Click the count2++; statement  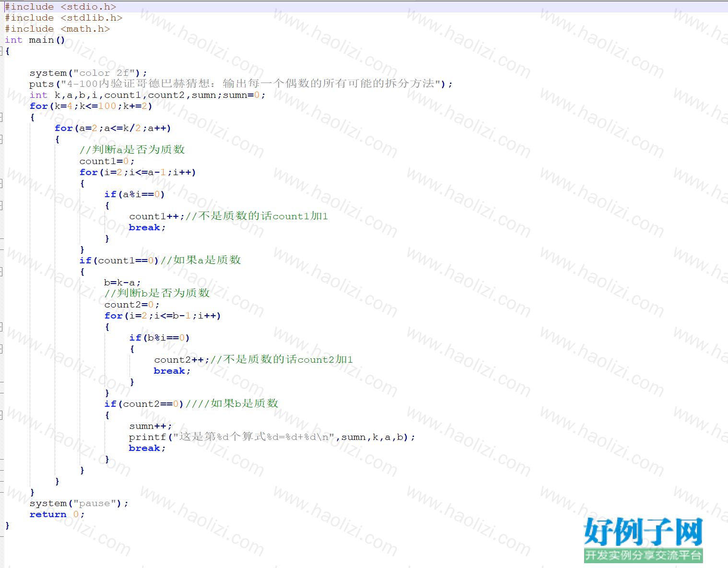pyautogui.click(x=182, y=360)
